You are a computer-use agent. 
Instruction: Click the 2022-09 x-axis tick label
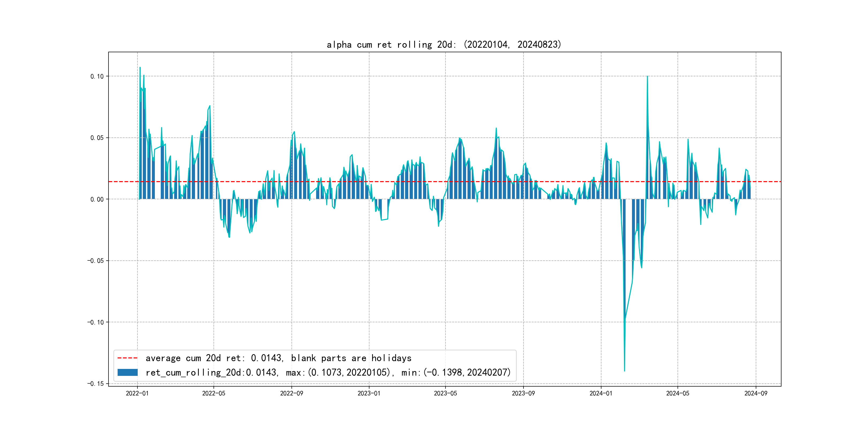tap(291, 393)
